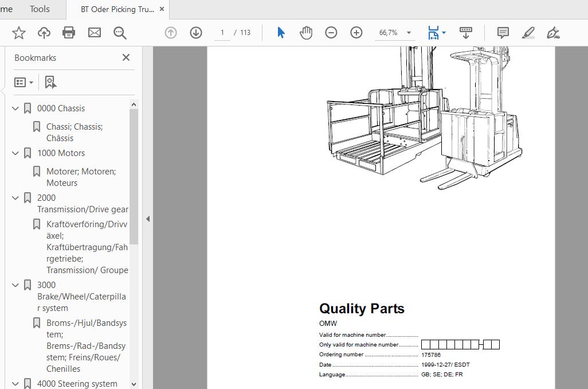Open the Motorer; Motoren; Moteurs bookmark
588x389 pixels.
[x=81, y=177]
